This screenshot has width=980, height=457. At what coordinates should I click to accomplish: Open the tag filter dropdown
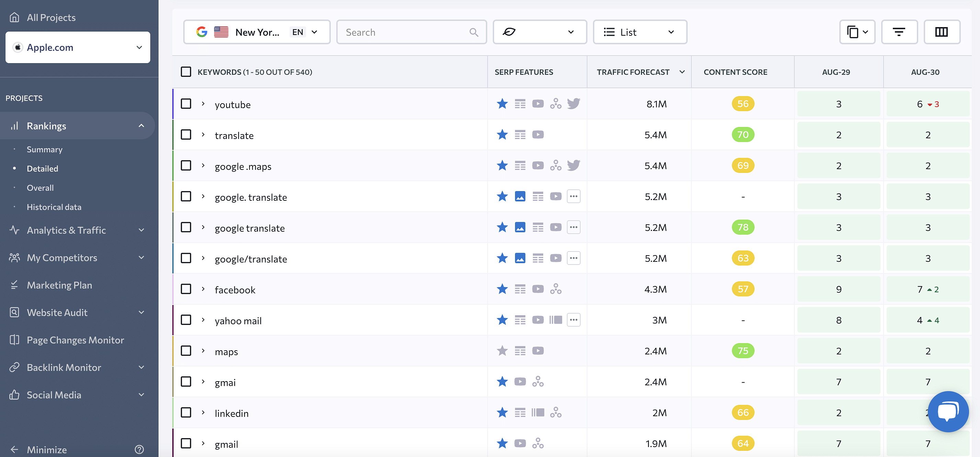539,32
